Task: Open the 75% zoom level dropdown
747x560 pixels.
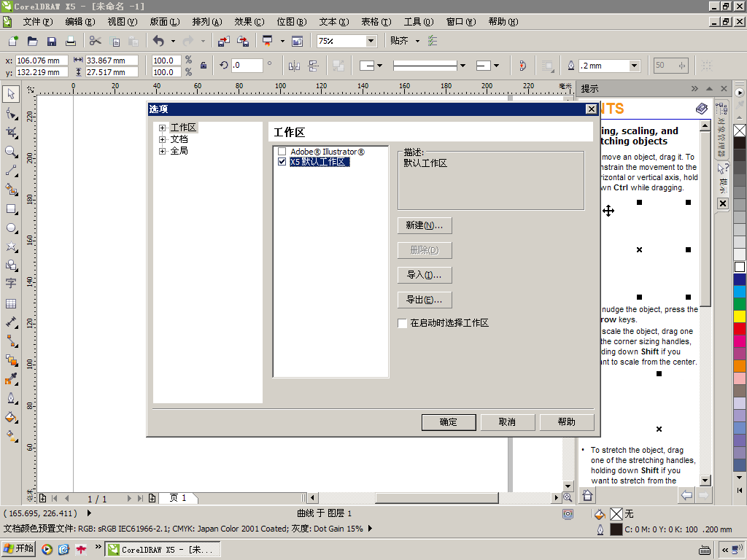Action: 371,41
